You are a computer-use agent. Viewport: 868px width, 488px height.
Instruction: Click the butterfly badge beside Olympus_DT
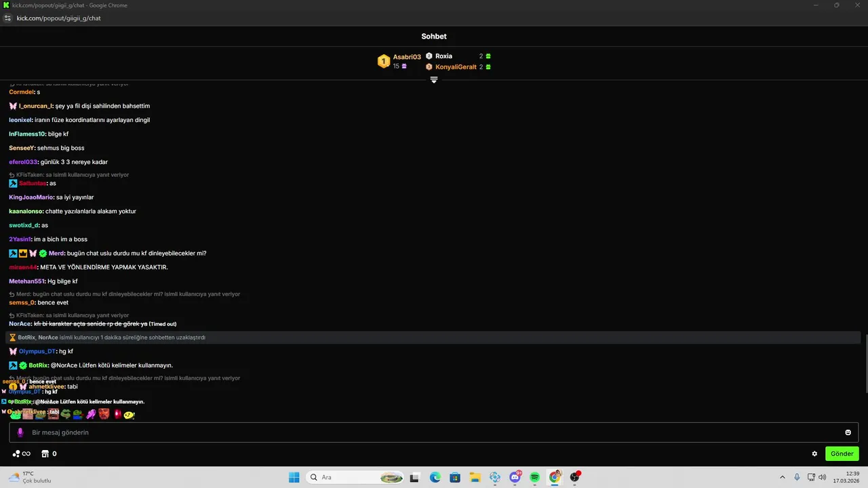click(x=13, y=351)
